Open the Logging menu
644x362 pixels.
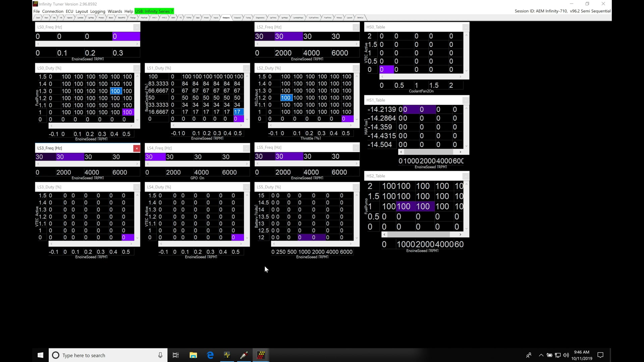click(x=98, y=11)
